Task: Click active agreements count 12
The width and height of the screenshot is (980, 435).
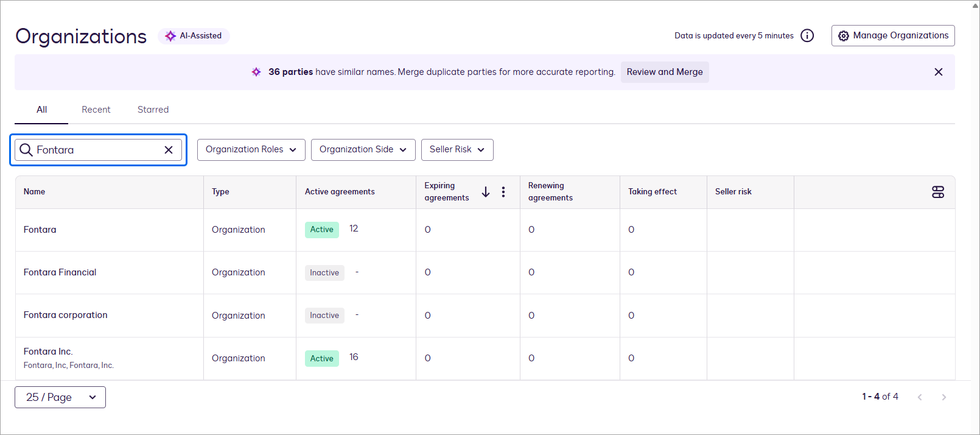Action: [x=354, y=228]
